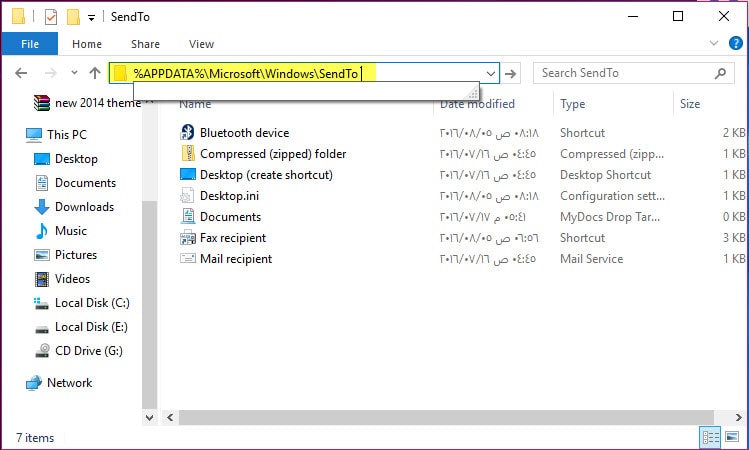
Task: Select the Documents drop target icon
Action: (187, 216)
